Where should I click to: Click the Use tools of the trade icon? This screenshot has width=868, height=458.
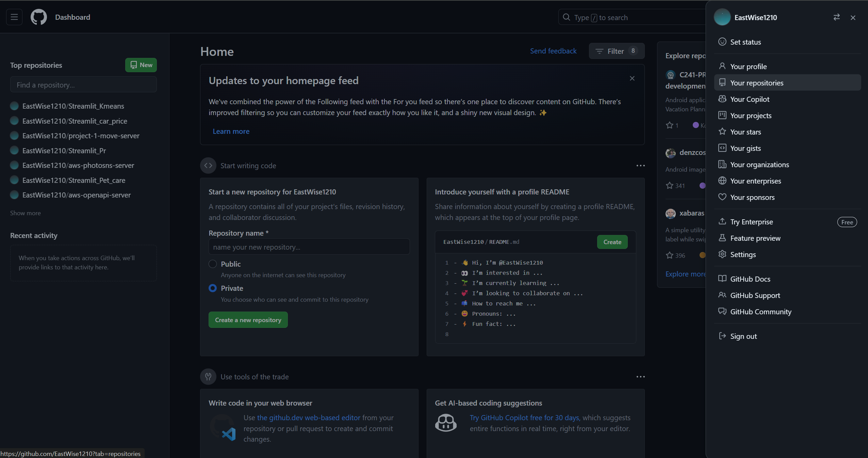pyautogui.click(x=208, y=377)
